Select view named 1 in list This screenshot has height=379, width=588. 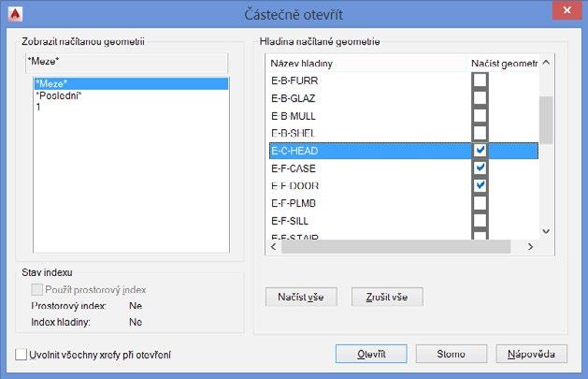click(38, 107)
